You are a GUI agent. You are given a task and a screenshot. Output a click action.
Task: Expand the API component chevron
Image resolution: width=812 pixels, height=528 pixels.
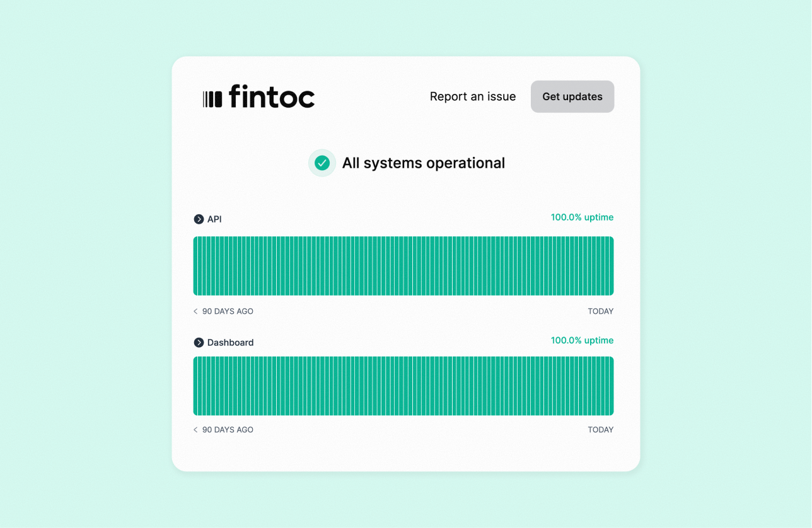199,219
